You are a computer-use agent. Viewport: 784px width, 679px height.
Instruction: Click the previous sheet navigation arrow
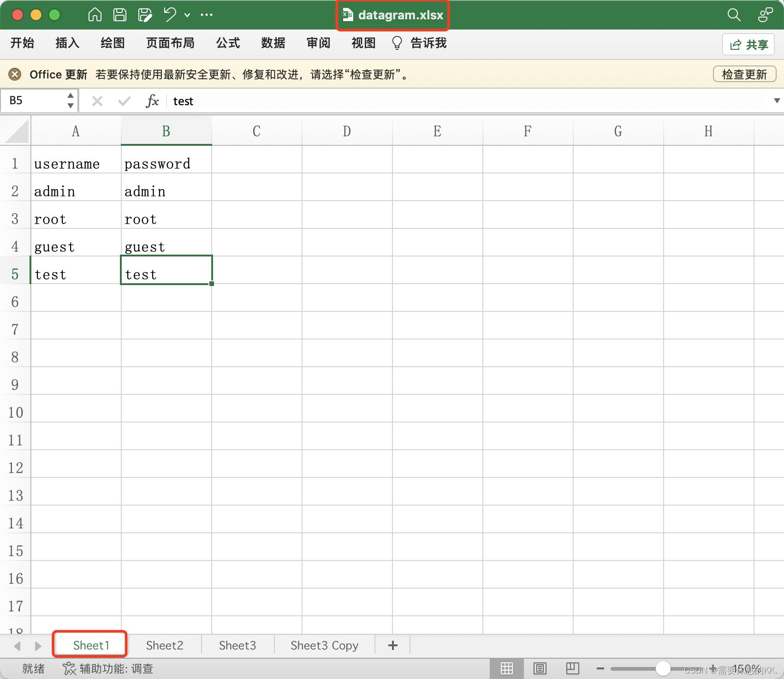pos(18,646)
